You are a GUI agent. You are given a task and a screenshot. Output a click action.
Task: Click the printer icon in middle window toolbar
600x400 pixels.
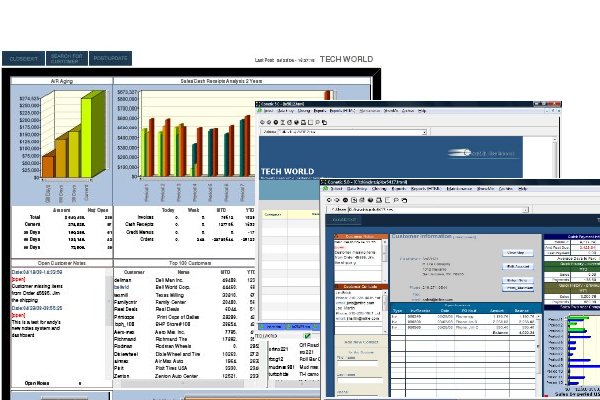click(303, 122)
